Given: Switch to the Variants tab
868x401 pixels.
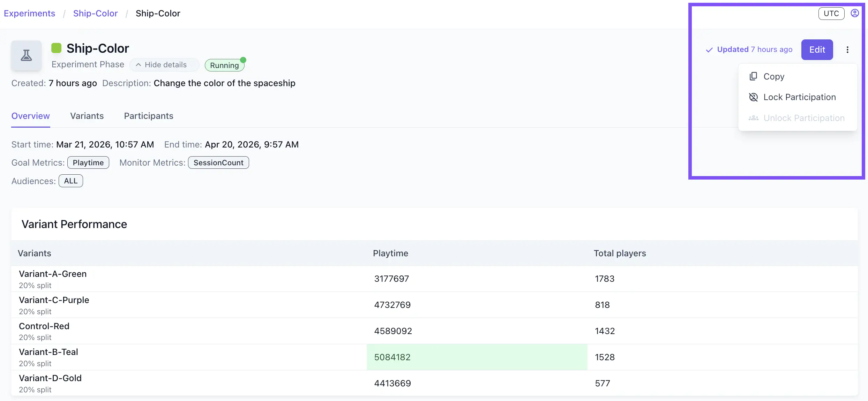Looking at the screenshot, I should (x=87, y=116).
